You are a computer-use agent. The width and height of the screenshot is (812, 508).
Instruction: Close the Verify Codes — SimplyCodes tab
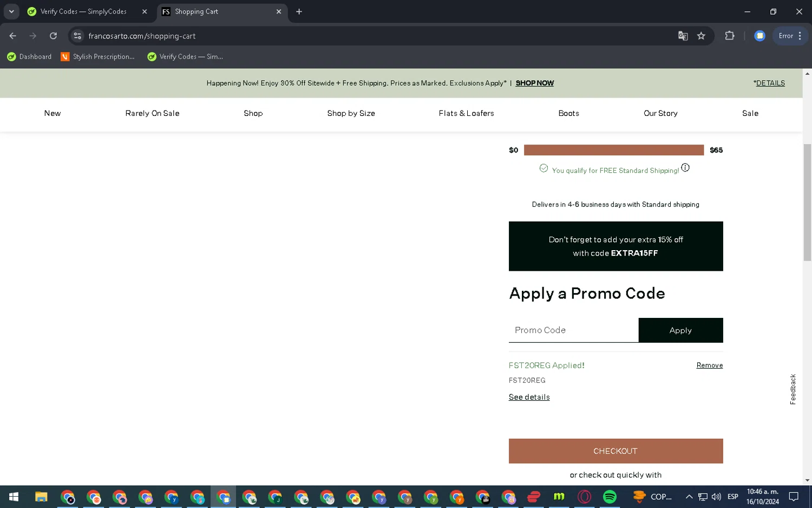tap(145, 11)
